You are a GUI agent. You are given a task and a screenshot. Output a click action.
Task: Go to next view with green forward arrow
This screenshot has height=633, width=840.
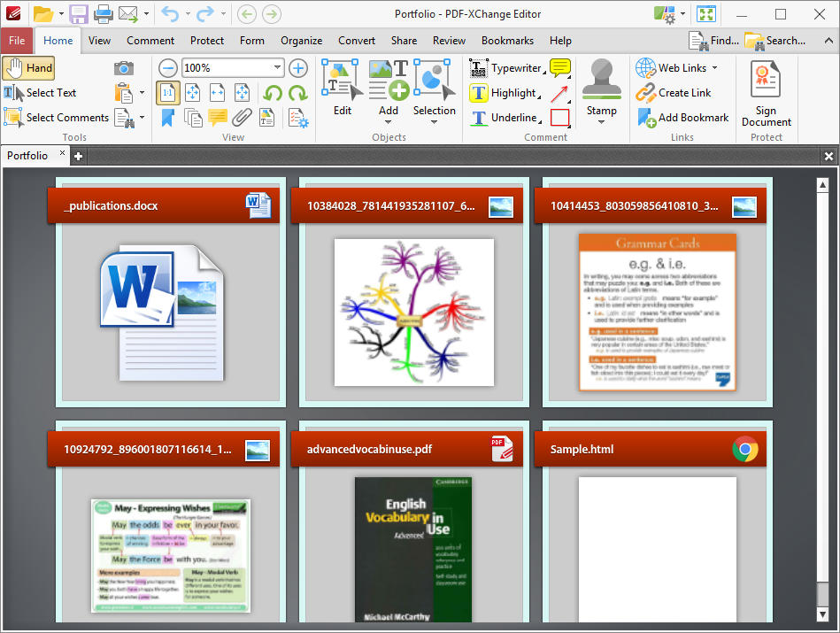pos(272,14)
